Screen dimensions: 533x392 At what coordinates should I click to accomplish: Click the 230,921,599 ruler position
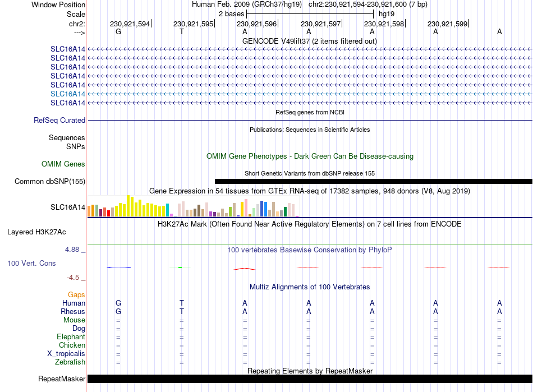(x=447, y=24)
